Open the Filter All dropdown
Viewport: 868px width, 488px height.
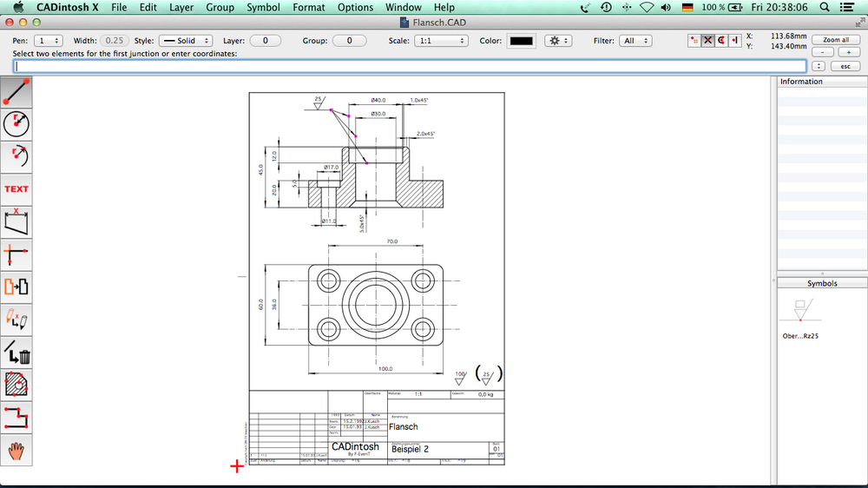coord(635,41)
